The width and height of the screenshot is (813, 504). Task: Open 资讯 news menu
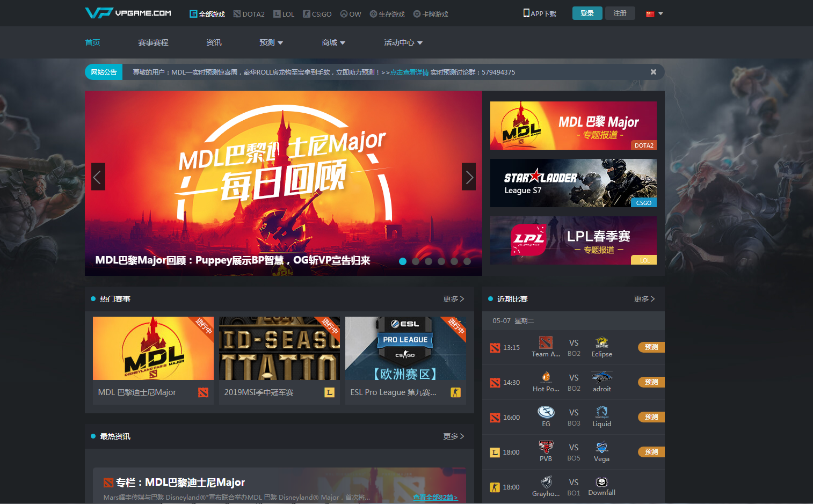pyautogui.click(x=214, y=42)
